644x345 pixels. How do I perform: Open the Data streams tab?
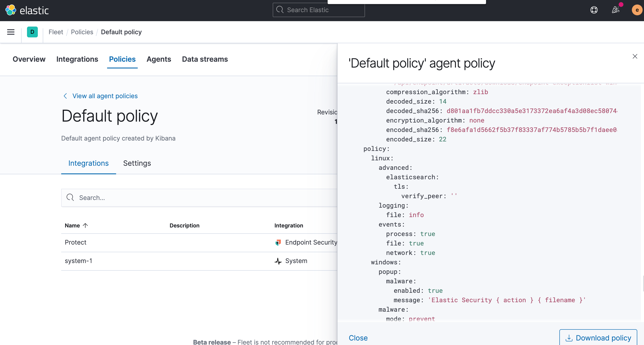coord(205,59)
